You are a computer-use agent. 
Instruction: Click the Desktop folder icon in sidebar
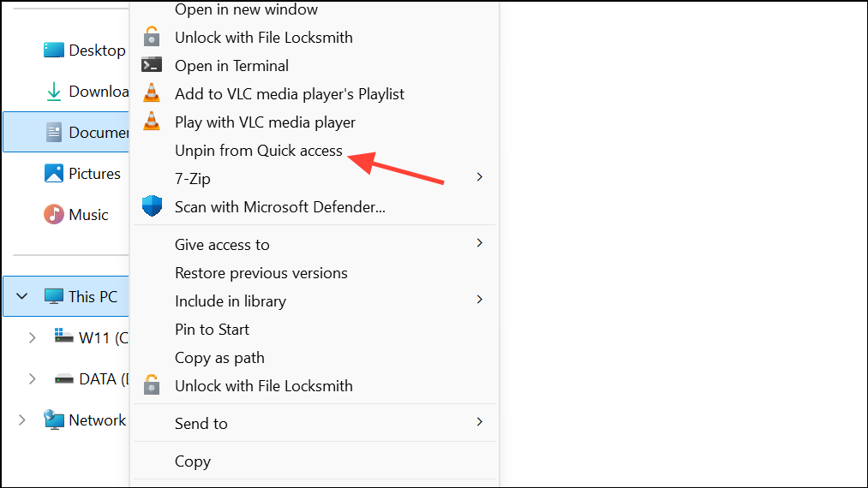[54, 51]
